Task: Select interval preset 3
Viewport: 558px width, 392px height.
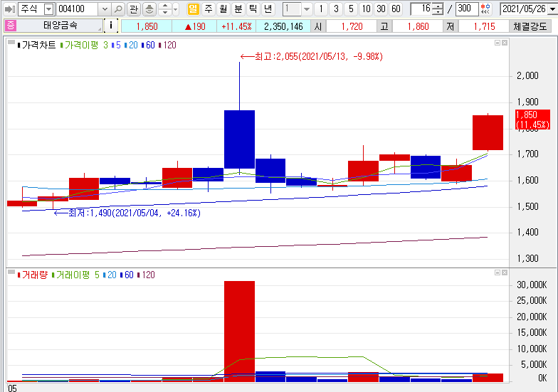Action: coord(336,9)
